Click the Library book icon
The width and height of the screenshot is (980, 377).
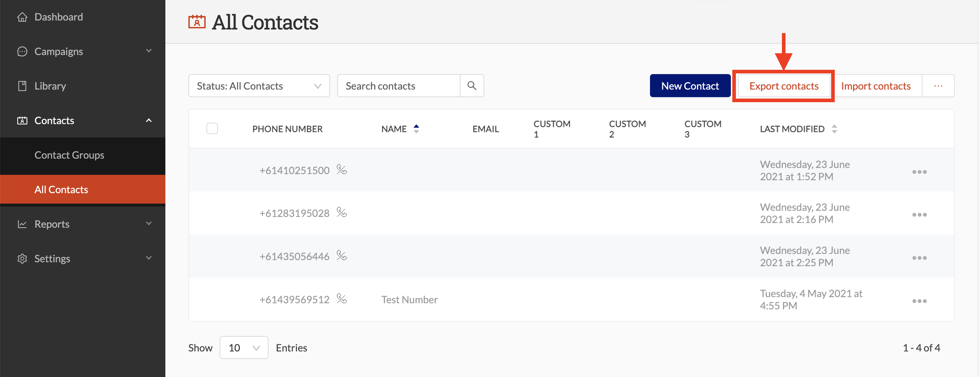click(x=22, y=86)
